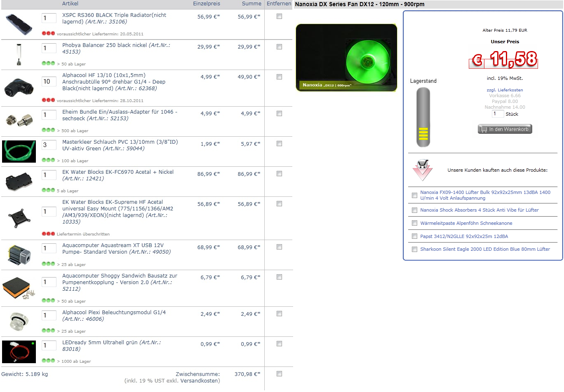Click the Gewicht: 5.189 kg text

pyautogui.click(x=25, y=374)
